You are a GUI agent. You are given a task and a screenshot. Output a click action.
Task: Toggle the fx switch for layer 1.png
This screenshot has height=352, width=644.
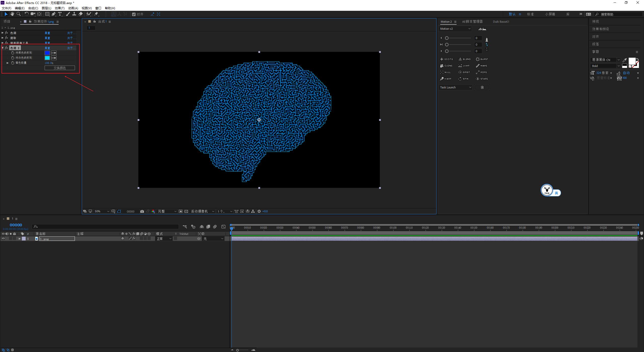[134, 238]
